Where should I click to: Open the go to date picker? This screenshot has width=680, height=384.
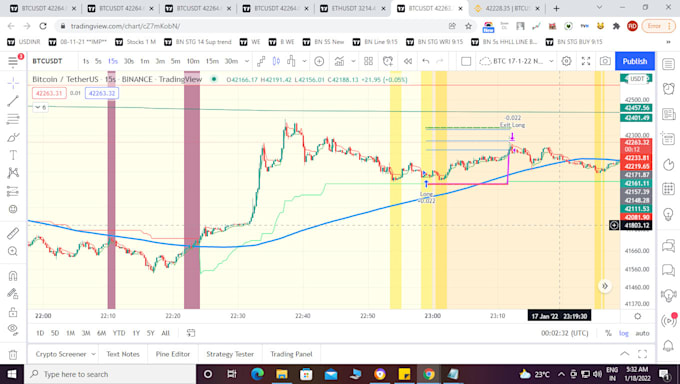[x=191, y=333]
